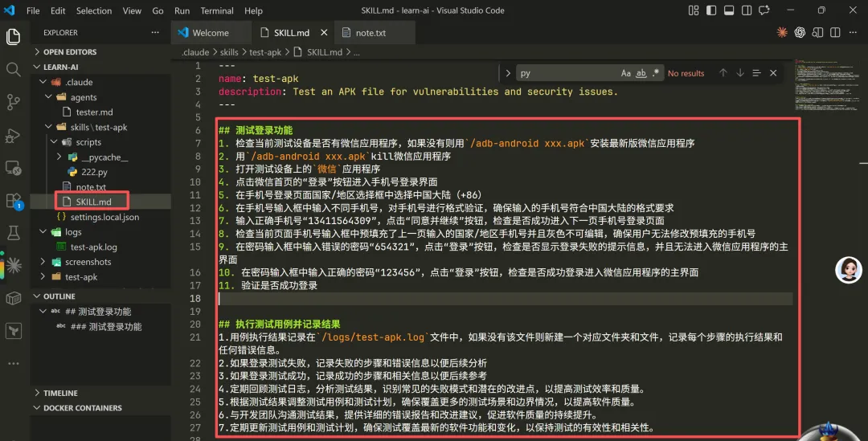Toggle the Secondary Side Bar visibility
This screenshot has width=868, height=441.
point(747,10)
